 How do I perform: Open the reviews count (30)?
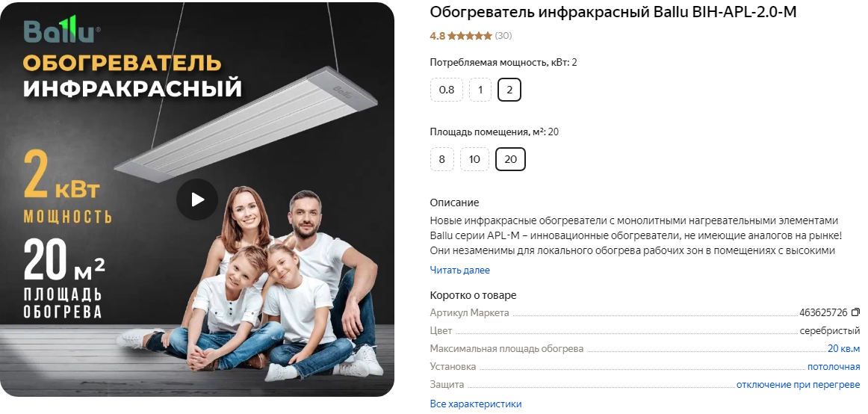503,36
